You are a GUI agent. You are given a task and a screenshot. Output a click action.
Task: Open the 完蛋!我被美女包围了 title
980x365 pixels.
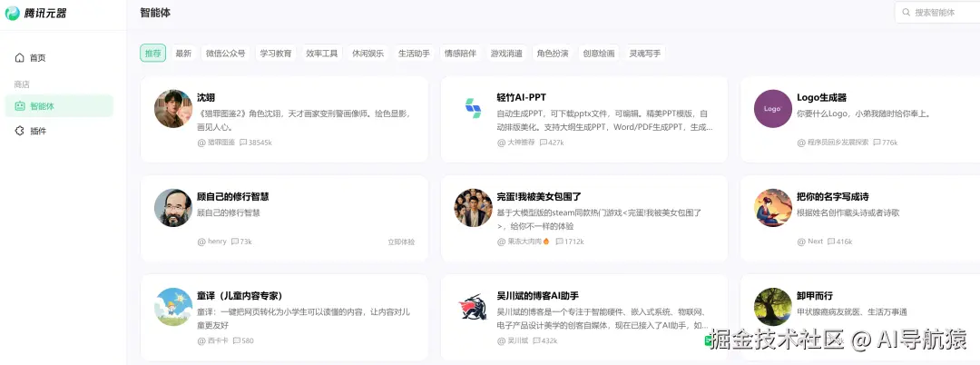[x=539, y=197]
